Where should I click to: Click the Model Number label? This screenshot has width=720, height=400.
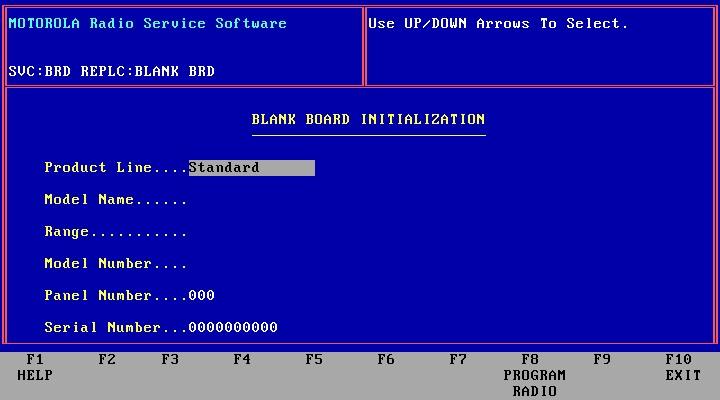[98, 263]
